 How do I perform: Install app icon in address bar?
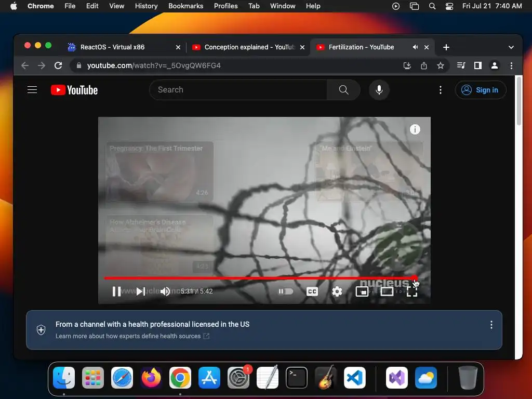click(407, 65)
